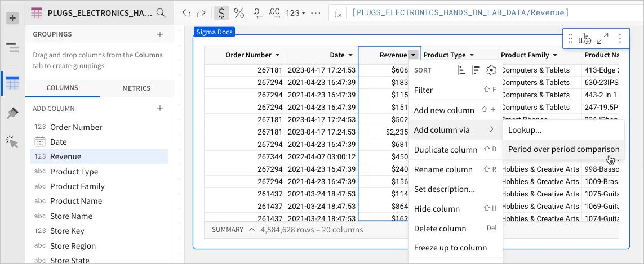Viewport: 644px width, 264px height.
Task: Increase decimal places icon
Action: point(274,13)
